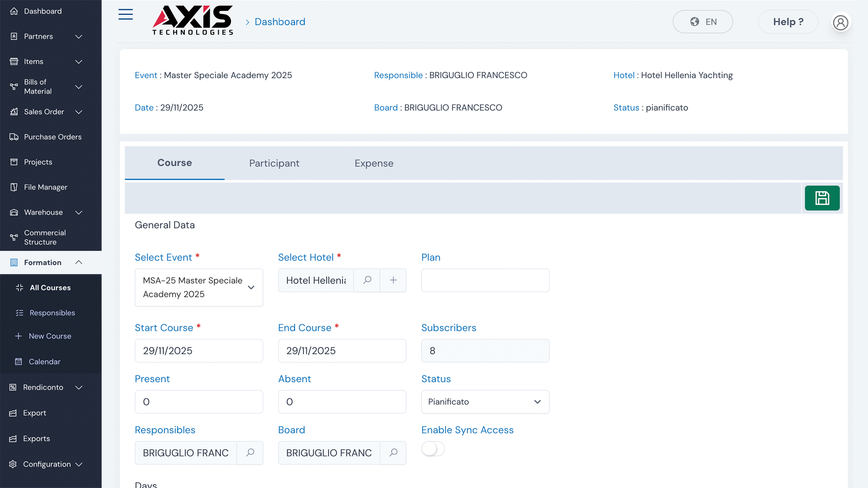
Task: Toggle the Enable Sync Access switch
Action: point(433,449)
